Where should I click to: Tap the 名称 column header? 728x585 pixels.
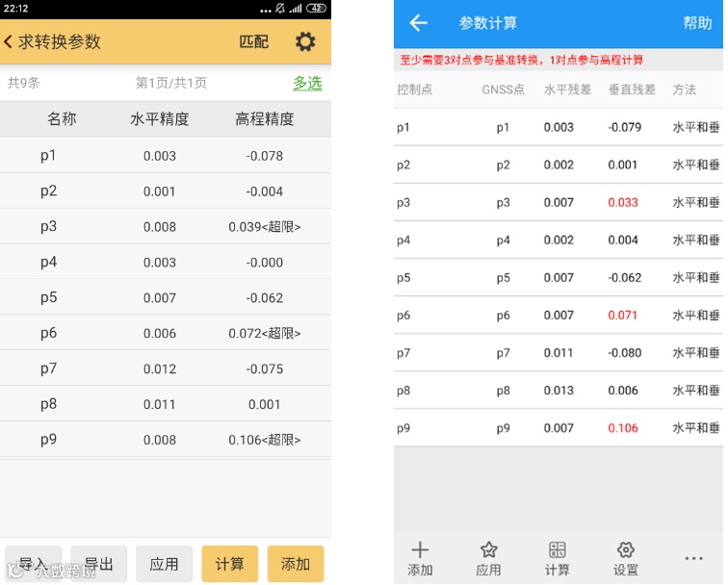(x=62, y=119)
